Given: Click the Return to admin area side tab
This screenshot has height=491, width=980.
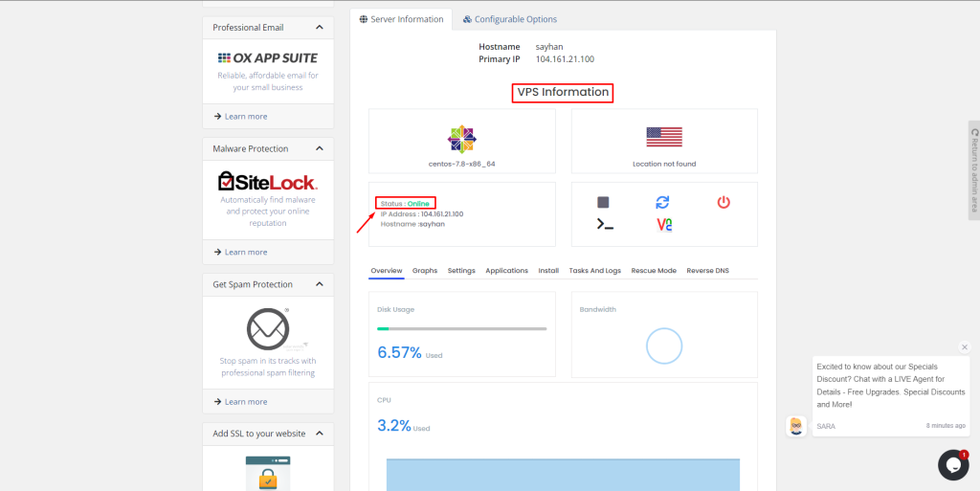Looking at the screenshot, I should pos(974,170).
